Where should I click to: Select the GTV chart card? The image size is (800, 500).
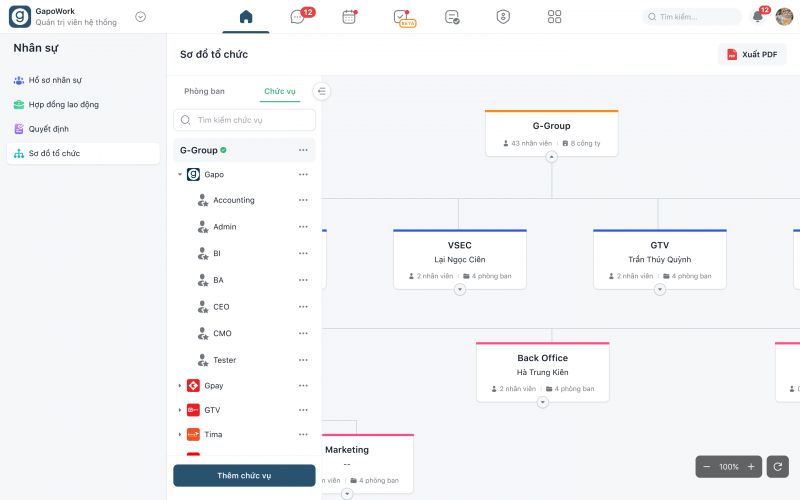point(660,260)
